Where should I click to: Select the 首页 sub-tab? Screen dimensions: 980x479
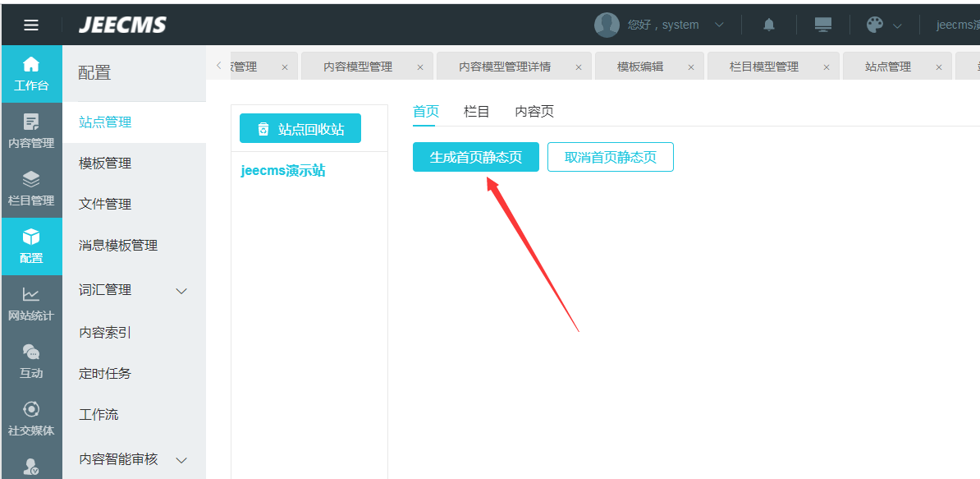tap(426, 112)
